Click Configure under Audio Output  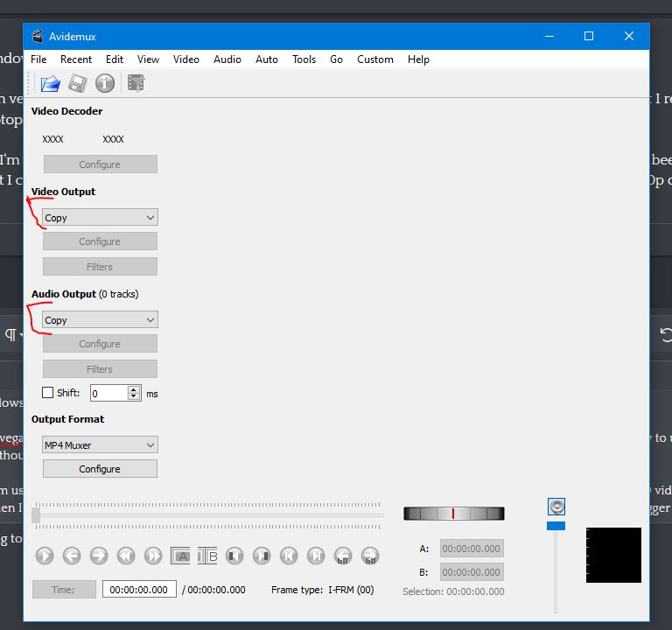[100, 344]
